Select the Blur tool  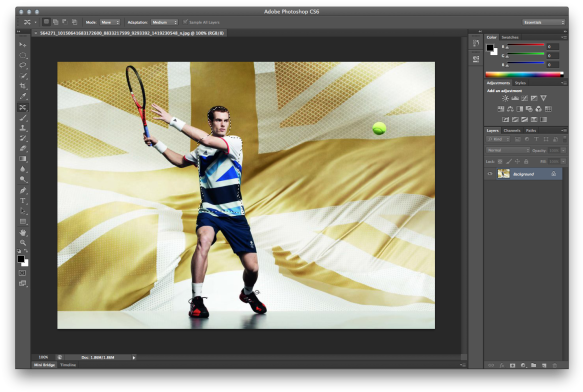tap(23, 169)
